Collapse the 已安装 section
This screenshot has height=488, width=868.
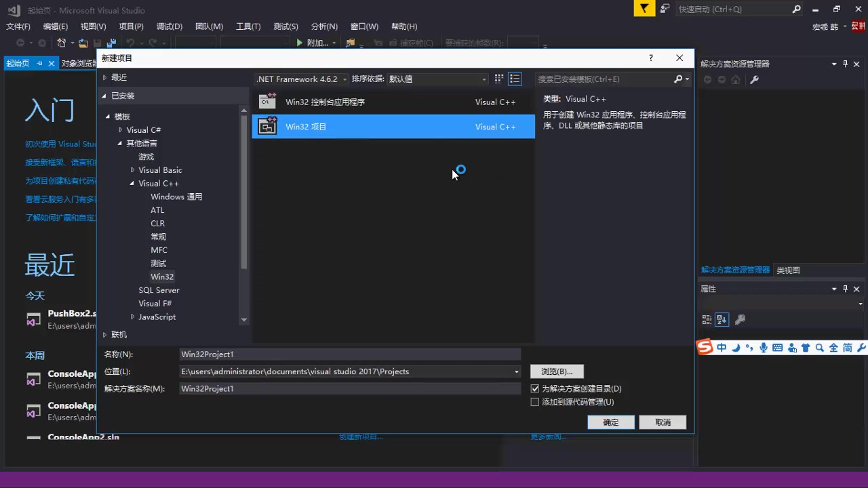[104, 96]
